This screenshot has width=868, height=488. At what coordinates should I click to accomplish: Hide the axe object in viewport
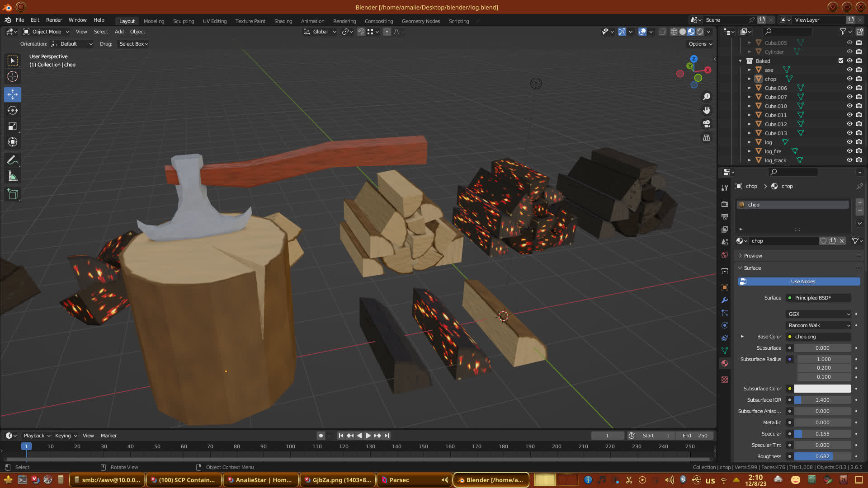849,70
